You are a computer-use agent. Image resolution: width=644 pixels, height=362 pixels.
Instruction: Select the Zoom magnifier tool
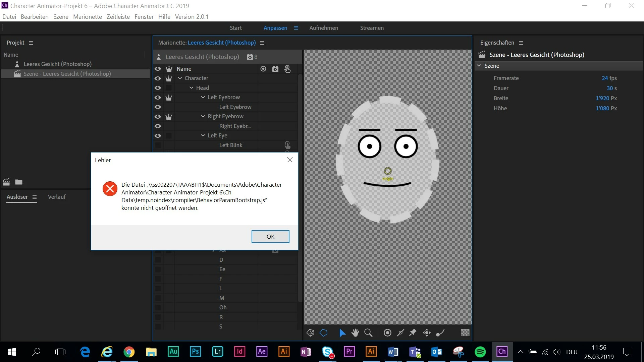(368, 333)
